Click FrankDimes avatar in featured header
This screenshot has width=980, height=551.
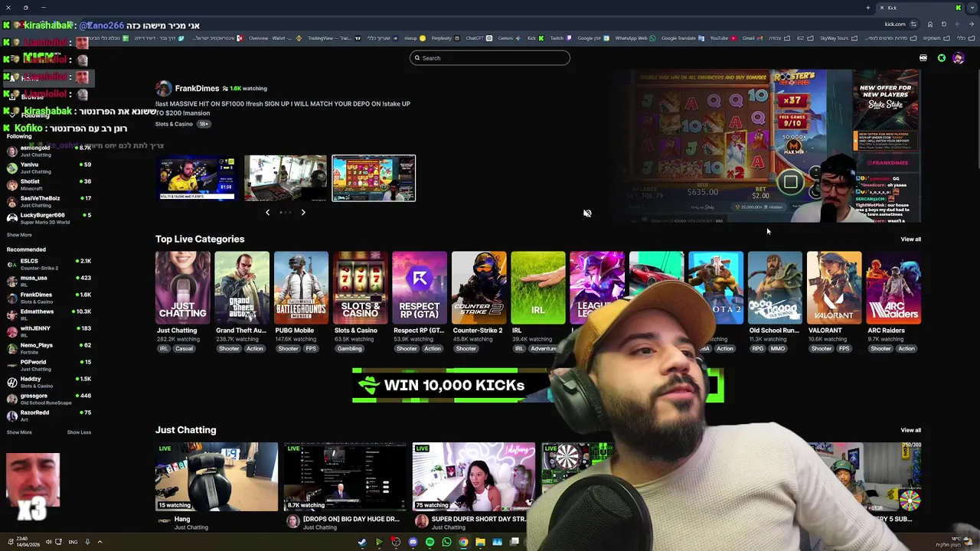coord(163,89)
